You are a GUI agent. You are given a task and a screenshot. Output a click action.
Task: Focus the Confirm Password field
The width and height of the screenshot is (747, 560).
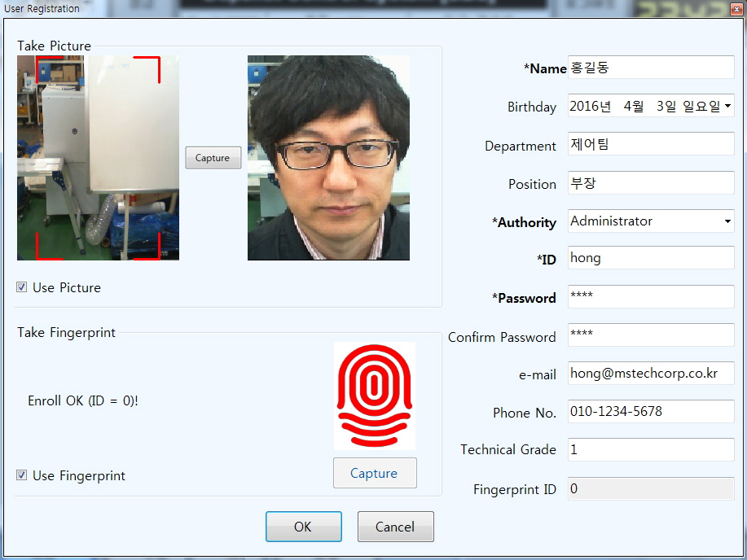(651, 335)
